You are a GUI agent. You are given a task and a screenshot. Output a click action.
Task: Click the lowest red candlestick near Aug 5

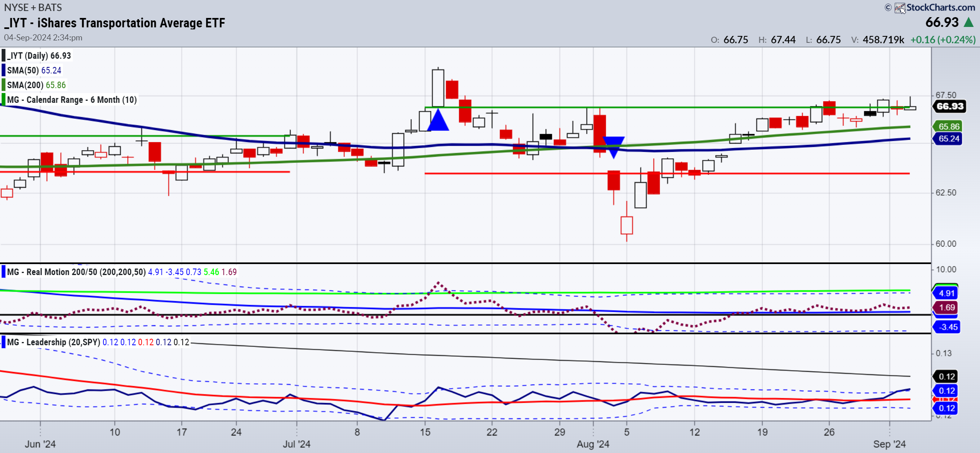pos(626,225)
